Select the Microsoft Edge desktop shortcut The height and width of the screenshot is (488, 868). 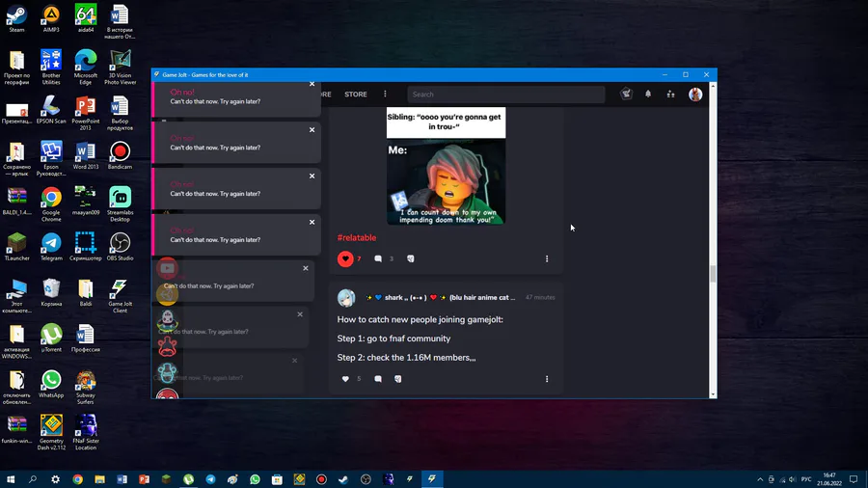[86, 68]
